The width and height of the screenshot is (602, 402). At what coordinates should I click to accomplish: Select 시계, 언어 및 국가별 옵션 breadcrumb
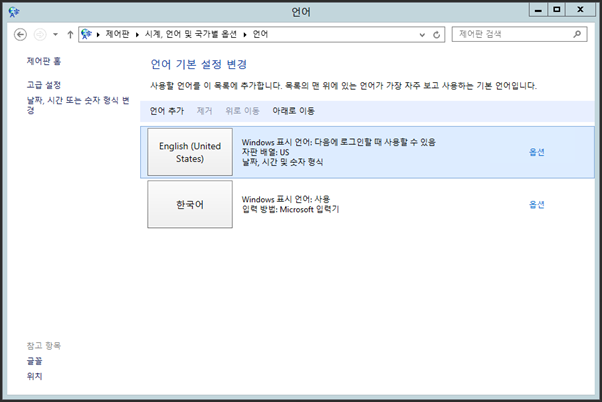point(190,34)
